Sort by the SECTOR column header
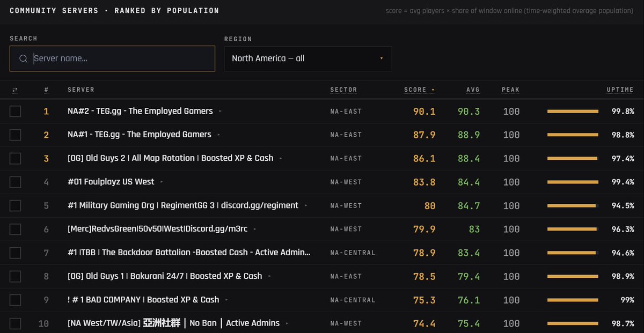 [343, 90]
